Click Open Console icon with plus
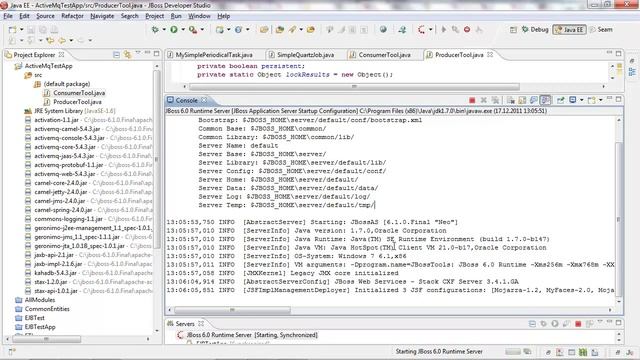 [591, 100]
